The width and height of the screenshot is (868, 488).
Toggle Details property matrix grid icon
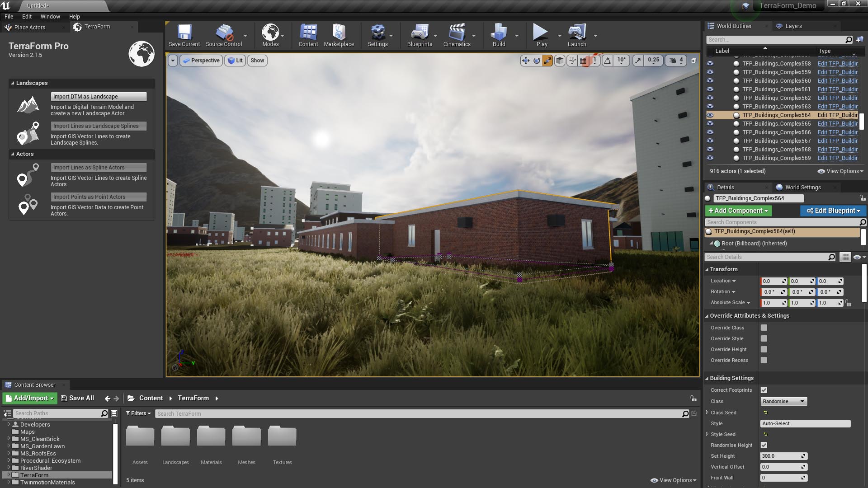click(845, 257)
